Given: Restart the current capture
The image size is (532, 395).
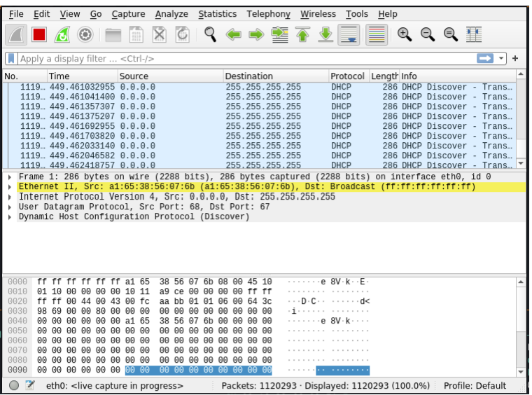Looking at the screenshot, I should coord(62,34).
